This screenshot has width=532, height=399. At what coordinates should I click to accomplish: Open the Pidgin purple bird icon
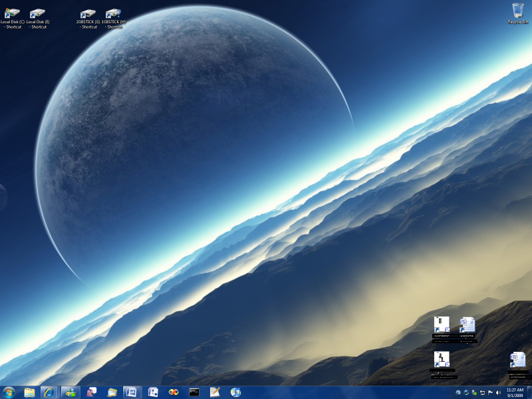point(91,392)
